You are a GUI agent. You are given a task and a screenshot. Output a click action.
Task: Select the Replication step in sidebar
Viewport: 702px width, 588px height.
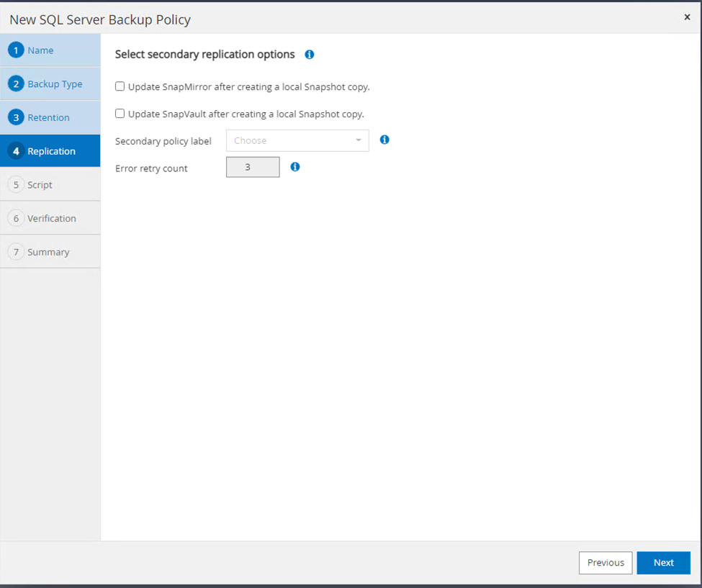click(x=51, y=151)
